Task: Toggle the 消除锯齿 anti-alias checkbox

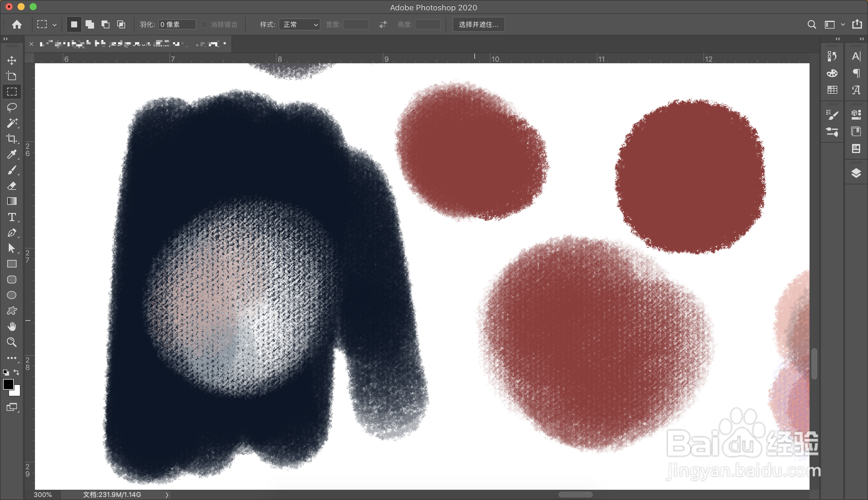Action: click(x=204, y=24)
